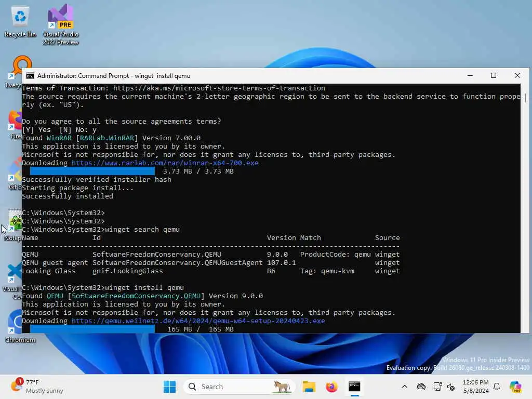Open the network display tray icon
Image resolution: width=532 pixels, height=399 pixels.
click(x=437, y=387)
